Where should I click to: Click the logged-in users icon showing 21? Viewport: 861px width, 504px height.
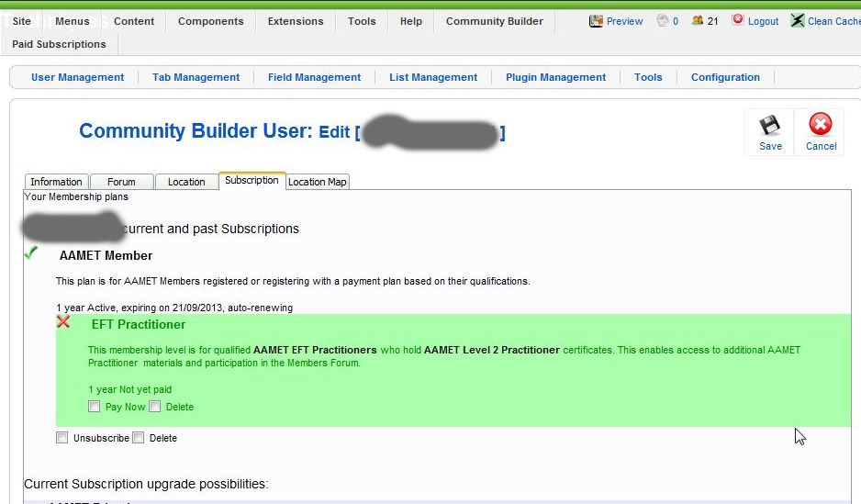(698, 20)
